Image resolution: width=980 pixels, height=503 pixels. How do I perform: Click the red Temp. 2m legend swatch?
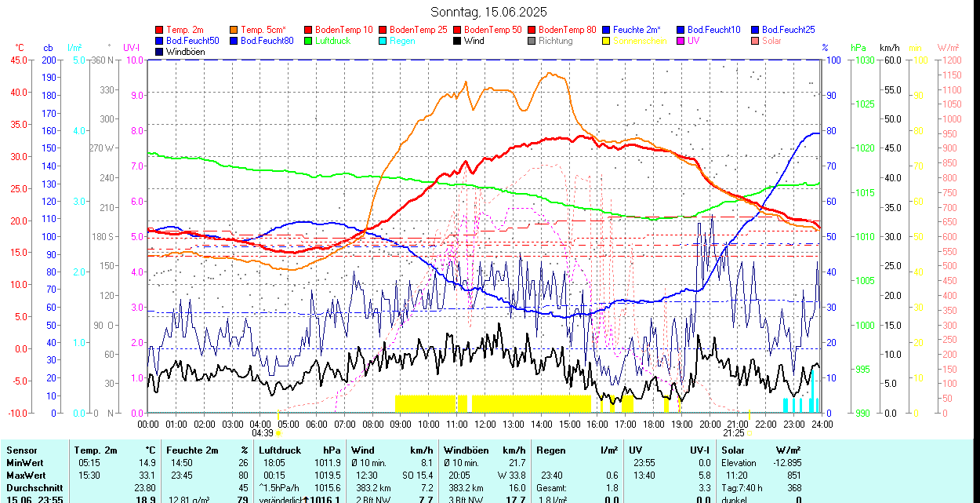click(x=160, y=29)
